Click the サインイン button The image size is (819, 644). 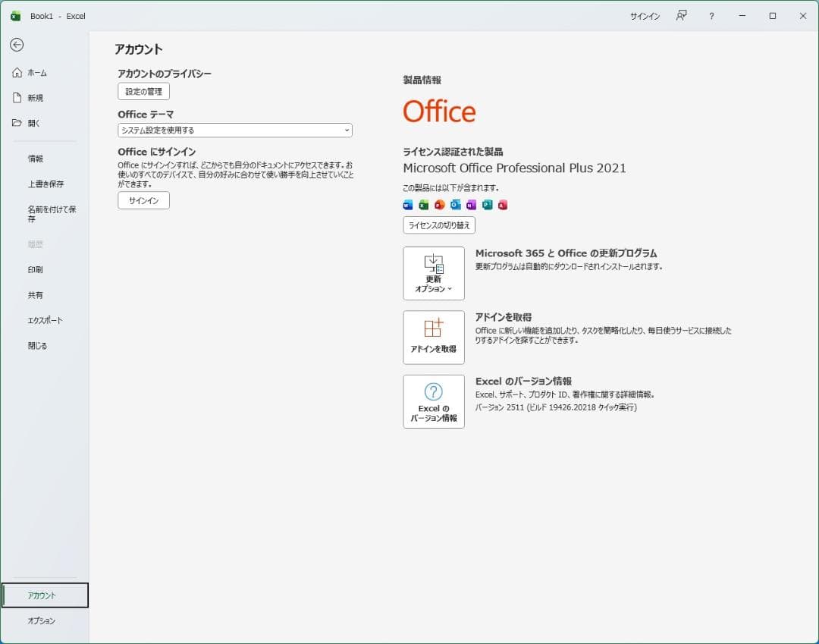coord(143,200)
